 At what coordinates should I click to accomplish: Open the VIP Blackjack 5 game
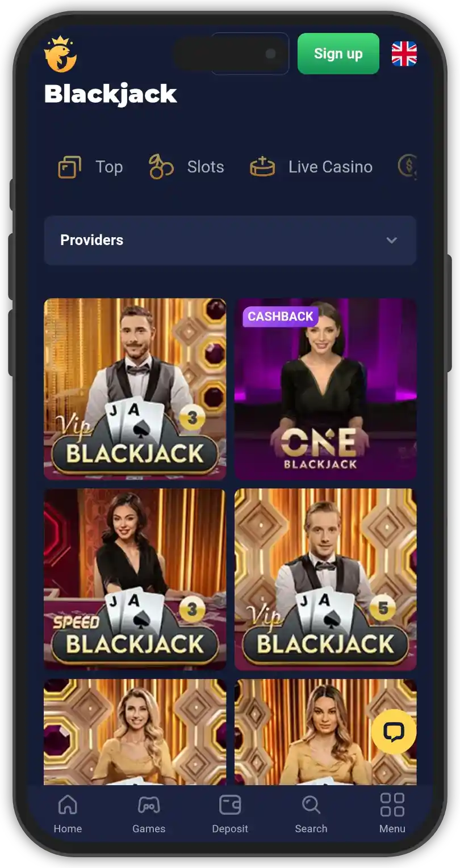pyautogui.click(x=325, y=579)
